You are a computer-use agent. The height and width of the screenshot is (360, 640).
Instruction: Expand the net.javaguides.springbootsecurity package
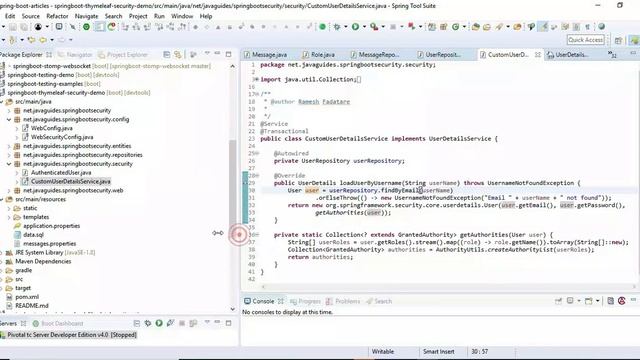point(9,111)
